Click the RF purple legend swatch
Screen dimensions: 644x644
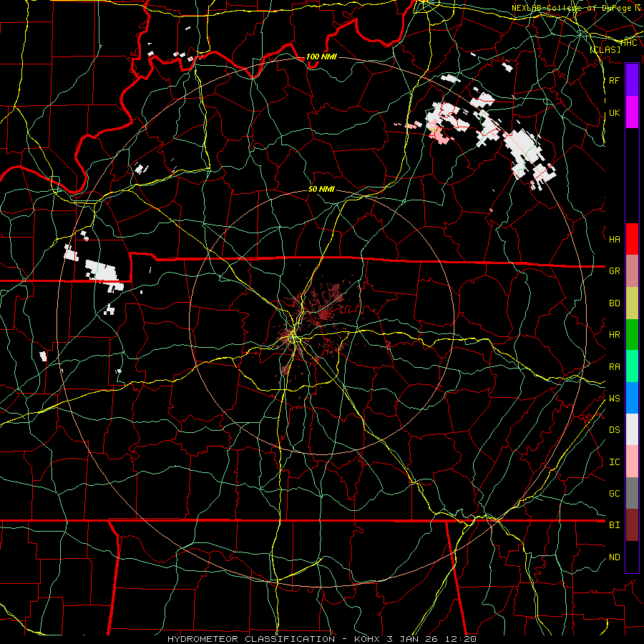(x=632, y=80)
